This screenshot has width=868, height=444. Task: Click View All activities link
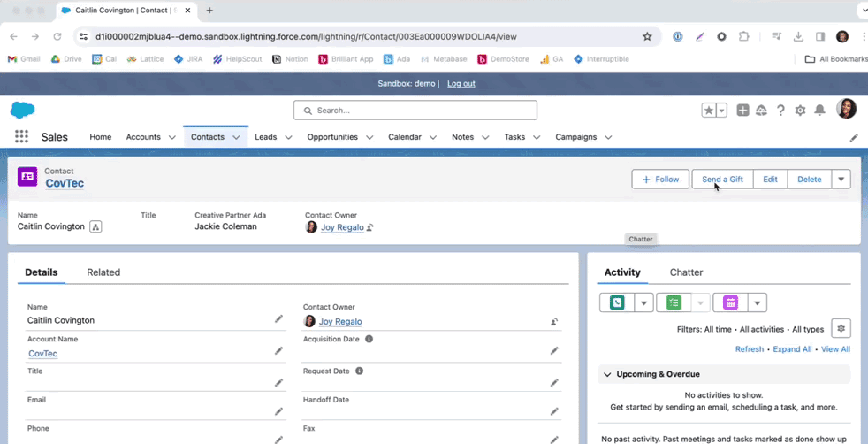click(x=836, y=349)
